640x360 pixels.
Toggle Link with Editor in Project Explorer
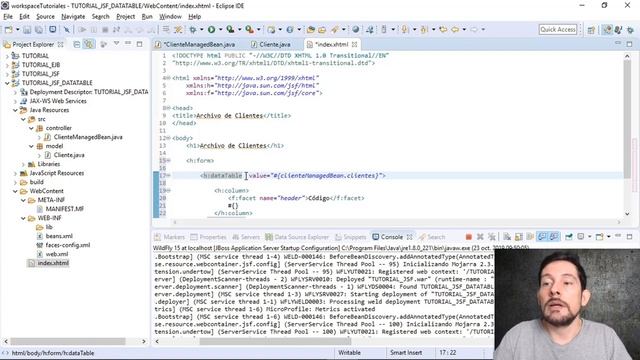click(x=89, y=44)
